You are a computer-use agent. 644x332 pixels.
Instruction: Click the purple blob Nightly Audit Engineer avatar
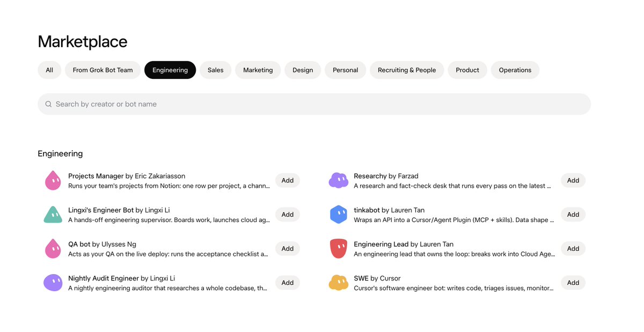pyautogui.click(x=53, y=283)
